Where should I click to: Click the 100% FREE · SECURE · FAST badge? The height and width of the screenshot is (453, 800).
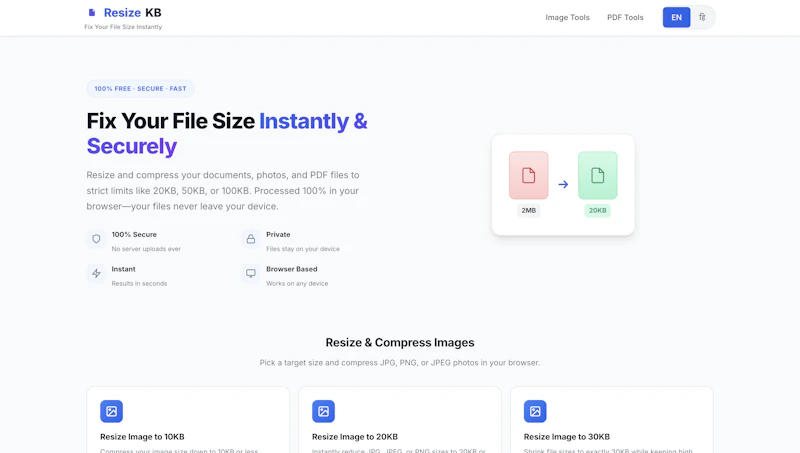point(140,88)
